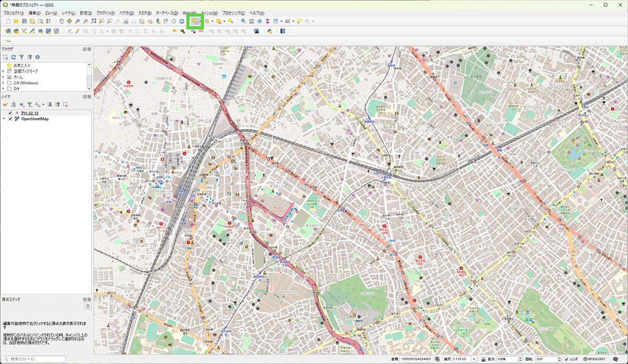
Task: Toggle mouse extents display in status bar
Action: [x=437, y=359]
